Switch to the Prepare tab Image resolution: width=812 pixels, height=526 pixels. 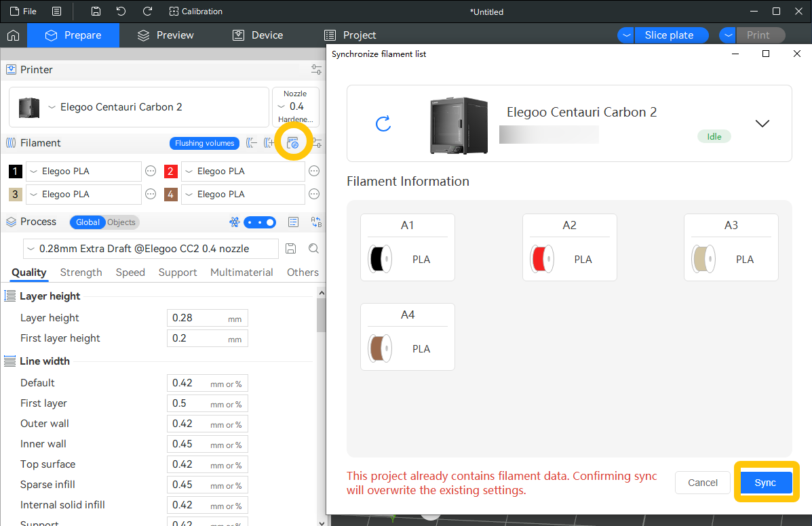click(x=73, y=35)
